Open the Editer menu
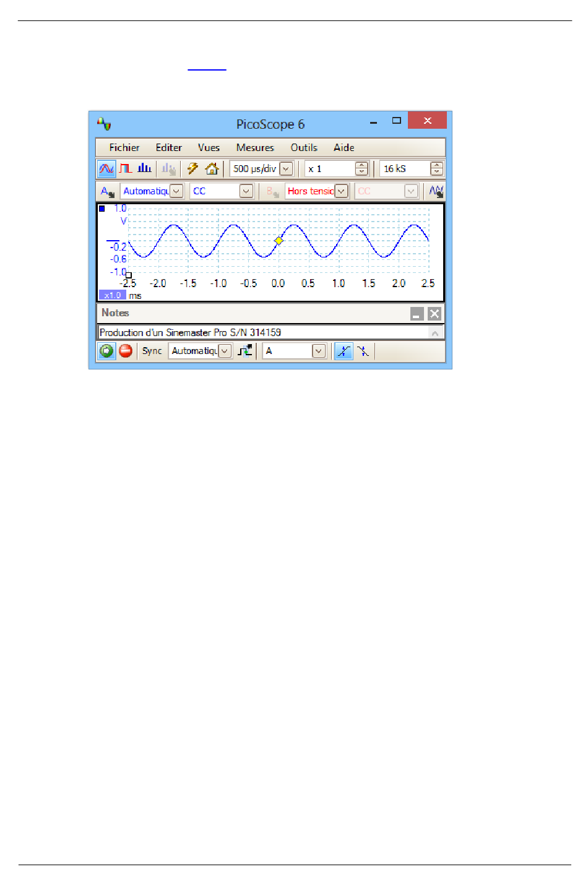 click(169, 147)
